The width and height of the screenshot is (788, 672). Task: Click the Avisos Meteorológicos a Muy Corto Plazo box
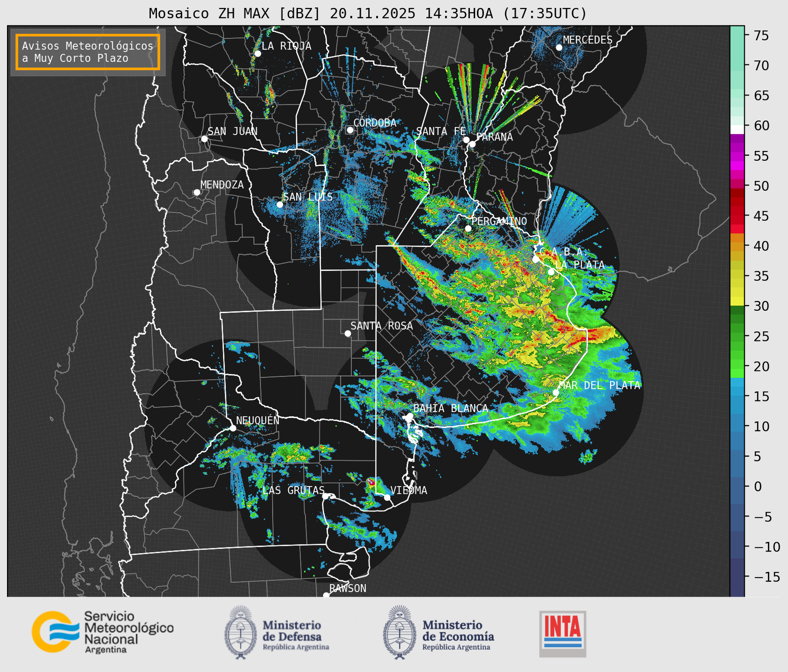[88, 52]
